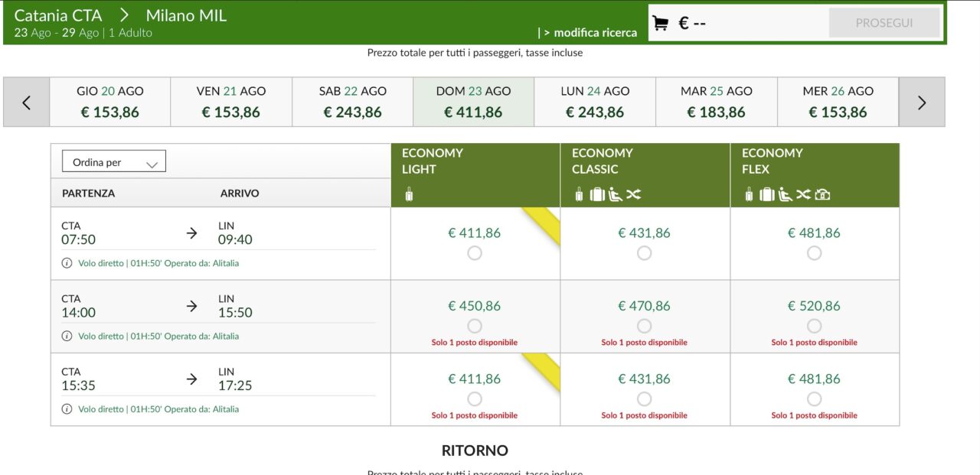This screenshot has width=980, height=475.
Task: Select Economy Flex €481,86 for 07:50 flight
Action: (815, 253)
